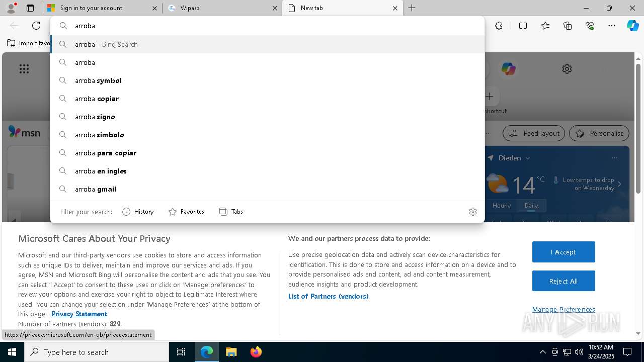
Task: Choose 'arroba symbol' suggestion
Action: 267,80
